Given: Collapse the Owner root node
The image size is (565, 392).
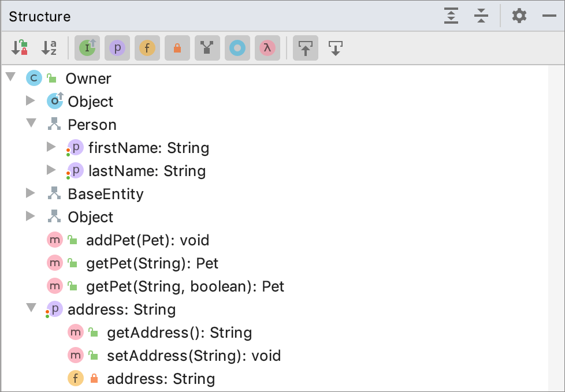Looking at the screenshot, I should click(x=10, y=78).
